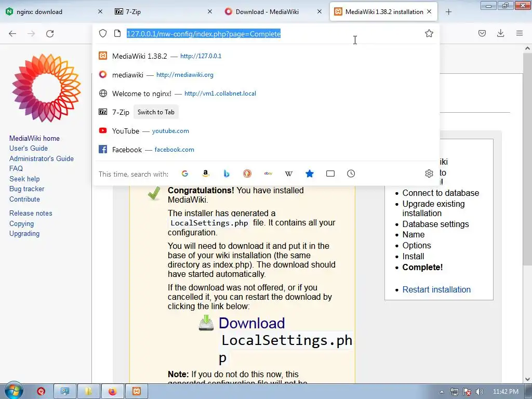Viewport: 532px width, 399px height.
Task: Search open tabs using the tab icon
Action: 330,174
